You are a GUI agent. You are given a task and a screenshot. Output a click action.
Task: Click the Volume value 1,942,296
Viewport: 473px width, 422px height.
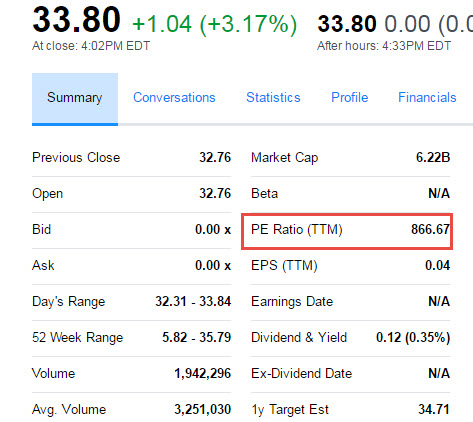tap(203, 374)
